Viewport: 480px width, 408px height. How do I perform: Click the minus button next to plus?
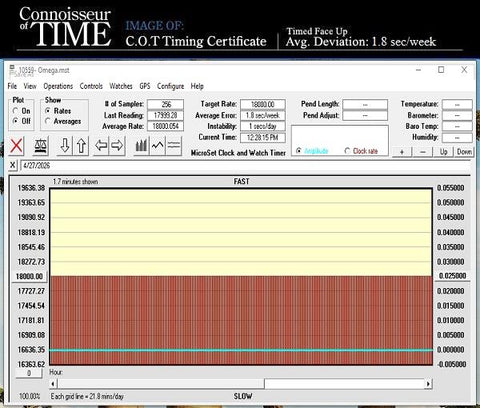(x=423, y=152)
